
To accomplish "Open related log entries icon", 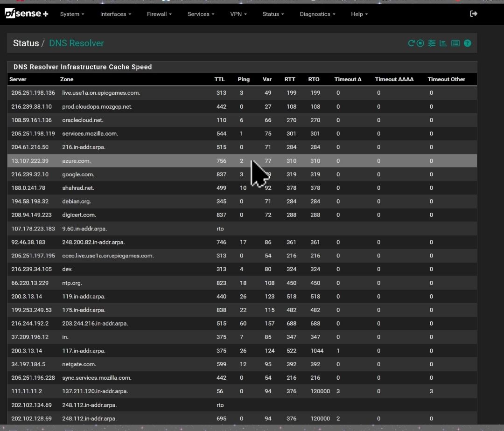I will click(455, 43).
